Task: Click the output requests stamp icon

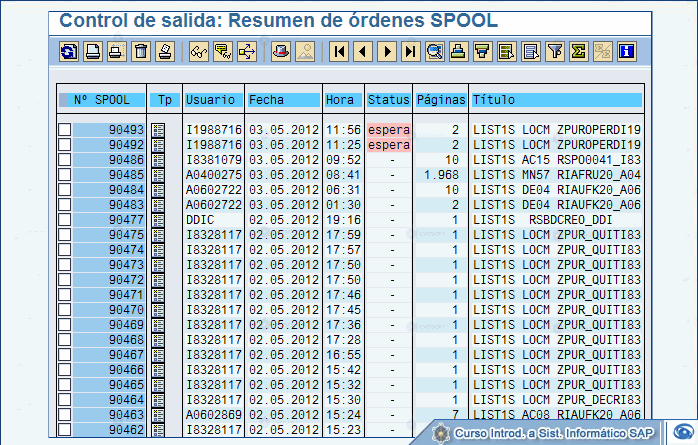Action: (x=165, y=52)
